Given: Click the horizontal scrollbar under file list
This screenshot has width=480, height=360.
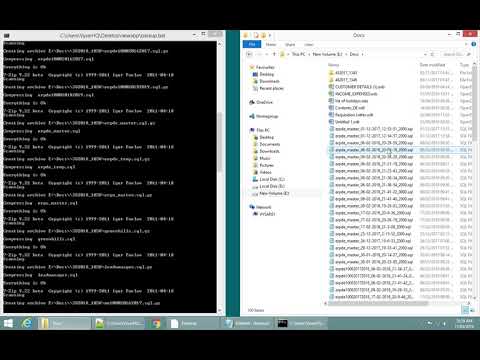Looking at the screenshot, I should (x=378, y=303).
